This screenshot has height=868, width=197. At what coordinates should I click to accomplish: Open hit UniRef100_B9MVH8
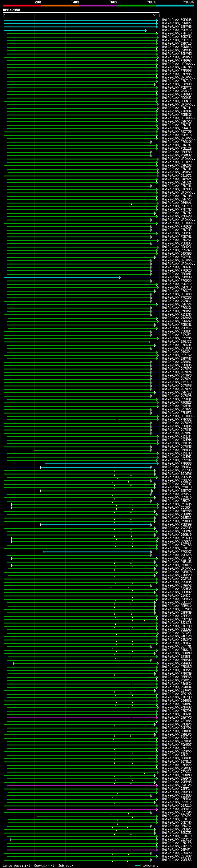(177, 26)
